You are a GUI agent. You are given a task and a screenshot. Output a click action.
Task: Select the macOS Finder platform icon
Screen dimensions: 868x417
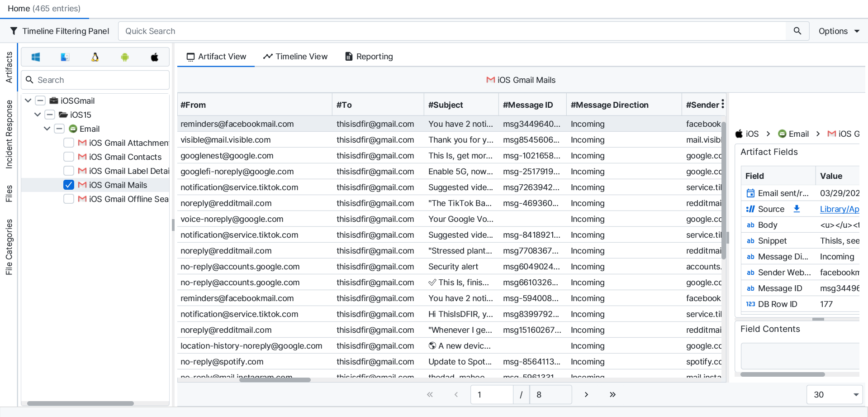click(x=65, y=57)
